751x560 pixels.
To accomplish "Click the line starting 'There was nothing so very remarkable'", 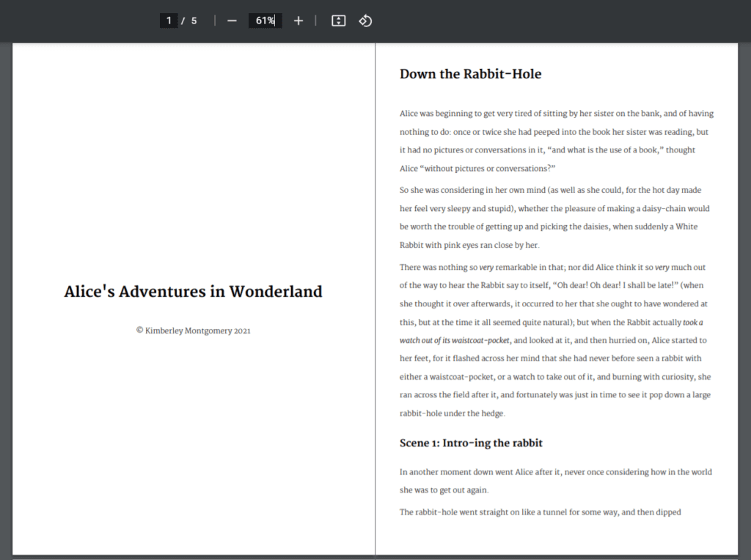I will 553,267.
